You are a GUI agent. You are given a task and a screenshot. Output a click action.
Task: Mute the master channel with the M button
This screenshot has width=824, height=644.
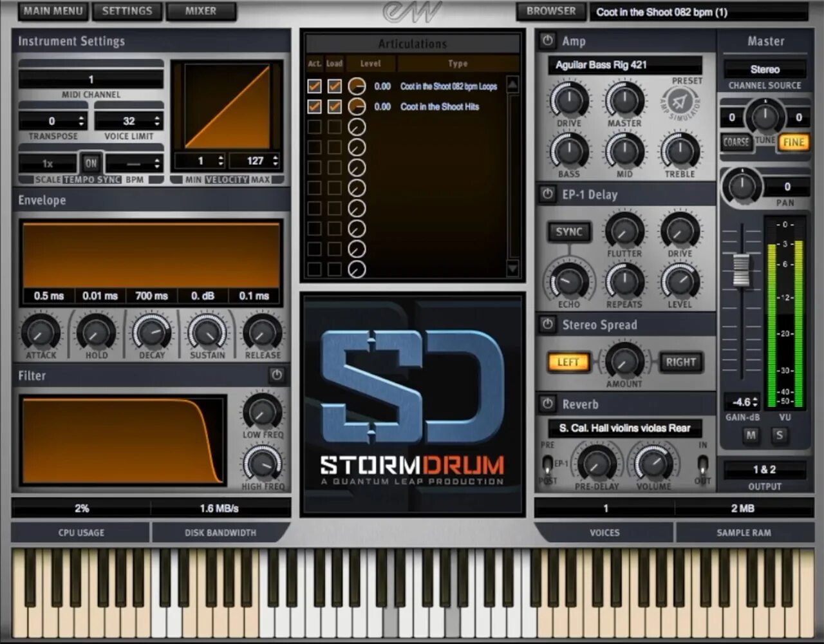751,435
